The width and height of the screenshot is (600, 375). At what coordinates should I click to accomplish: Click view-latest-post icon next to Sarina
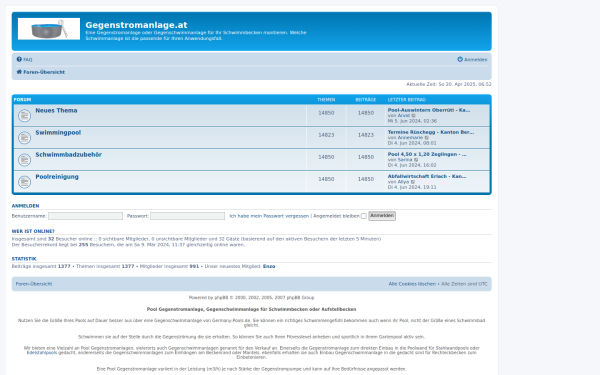[x=416, y=160]
